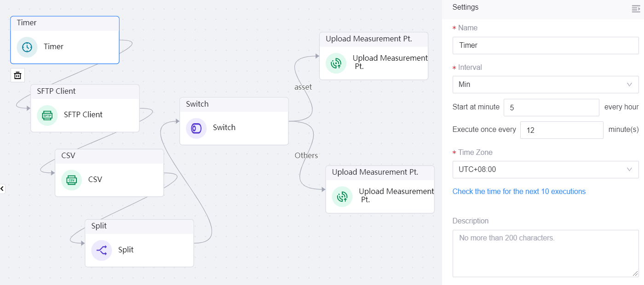Click the CSV node icon
The height and width of the screenshot is (285, 644).
click(71, 180)
